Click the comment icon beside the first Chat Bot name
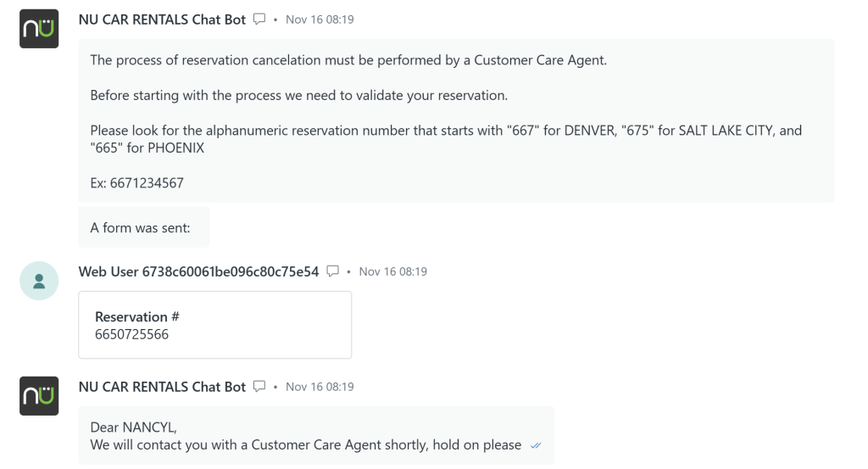Image resolution: width=868 pixels, height=469 pixels. click(259, 20)
